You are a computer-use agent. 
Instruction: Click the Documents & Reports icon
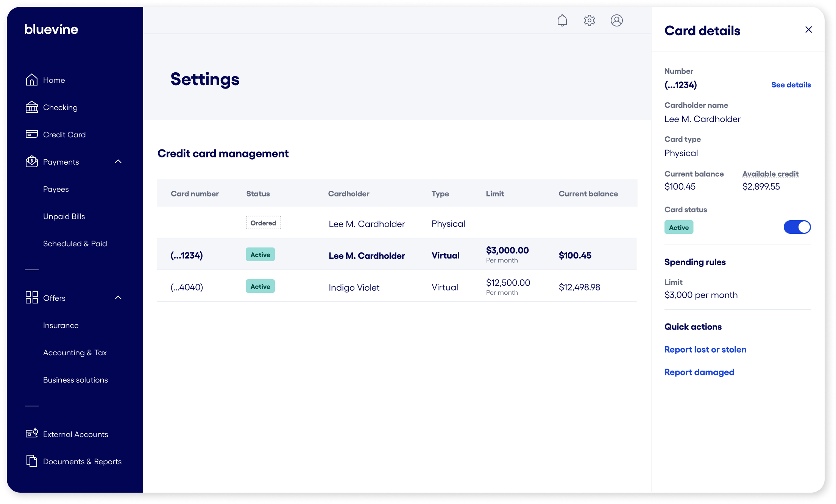32,461
